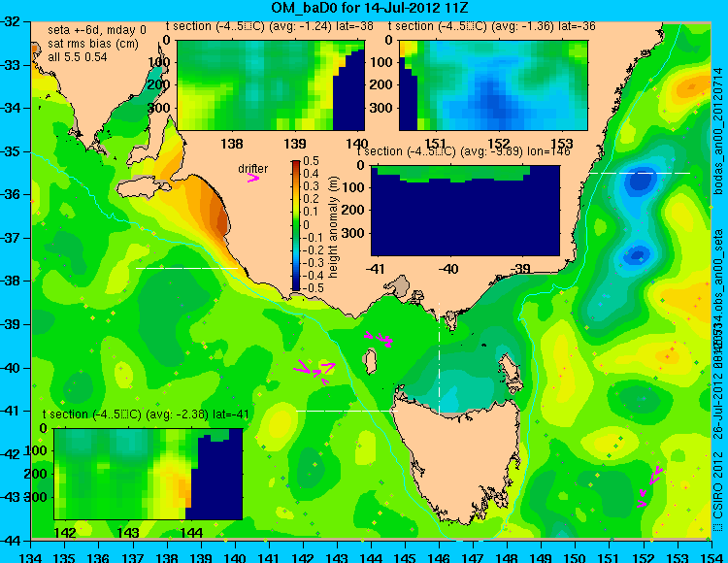This screenshot has width=728, height=563.
Task: Click the vertical '26-Jul-2012' date text
Action: tap(718, 410)
